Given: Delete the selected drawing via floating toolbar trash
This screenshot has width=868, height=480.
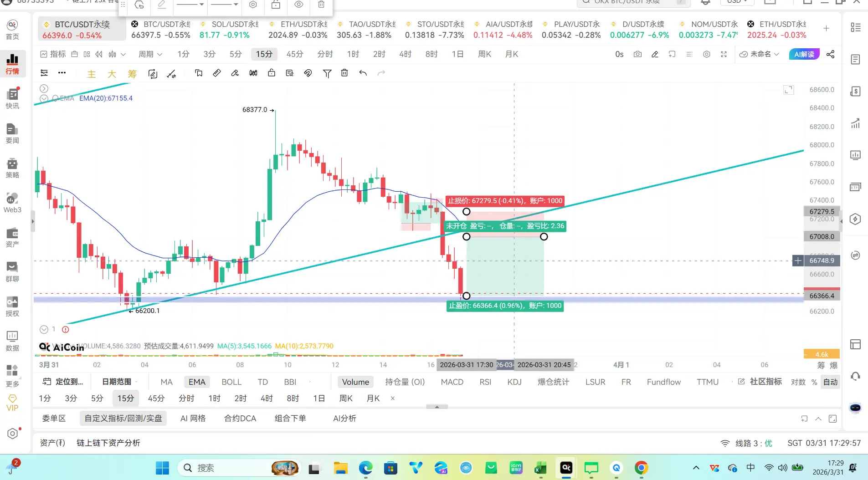Looking at the screenshot, I should click(x=321, y=5).
